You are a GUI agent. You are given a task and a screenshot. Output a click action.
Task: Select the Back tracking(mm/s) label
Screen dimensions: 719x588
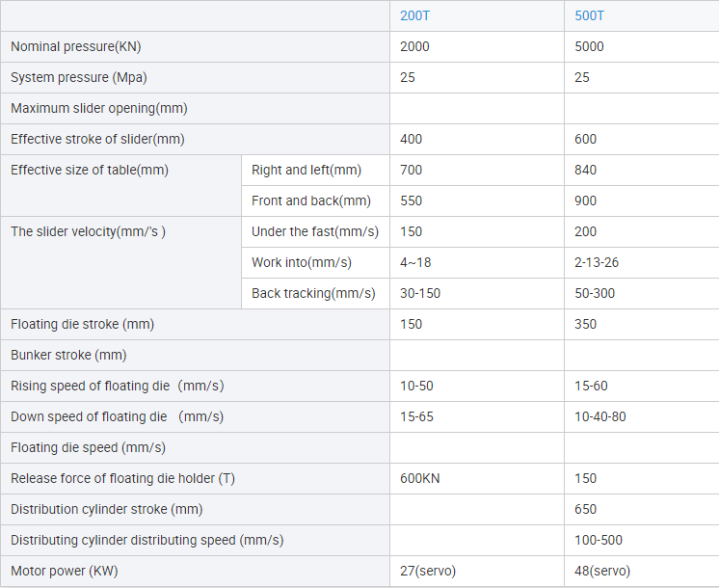point(313,294)
